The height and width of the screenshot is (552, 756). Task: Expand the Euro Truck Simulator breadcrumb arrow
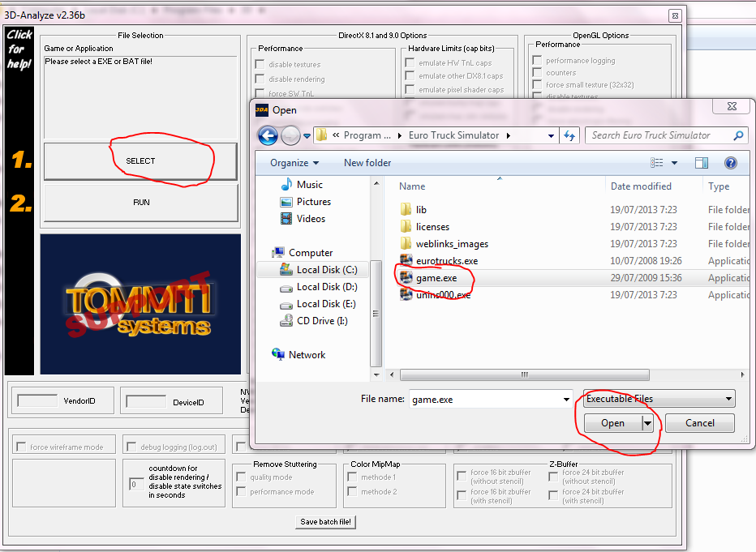click(508, 136)
